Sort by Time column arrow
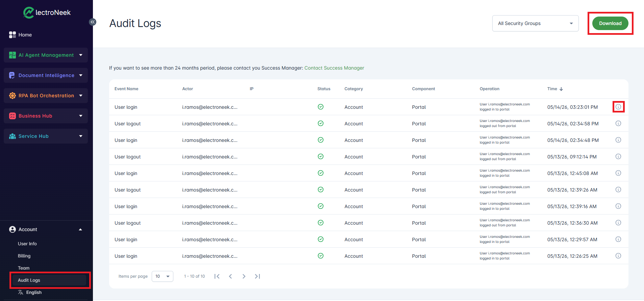 pyautogui.click(x=561, y=89)
